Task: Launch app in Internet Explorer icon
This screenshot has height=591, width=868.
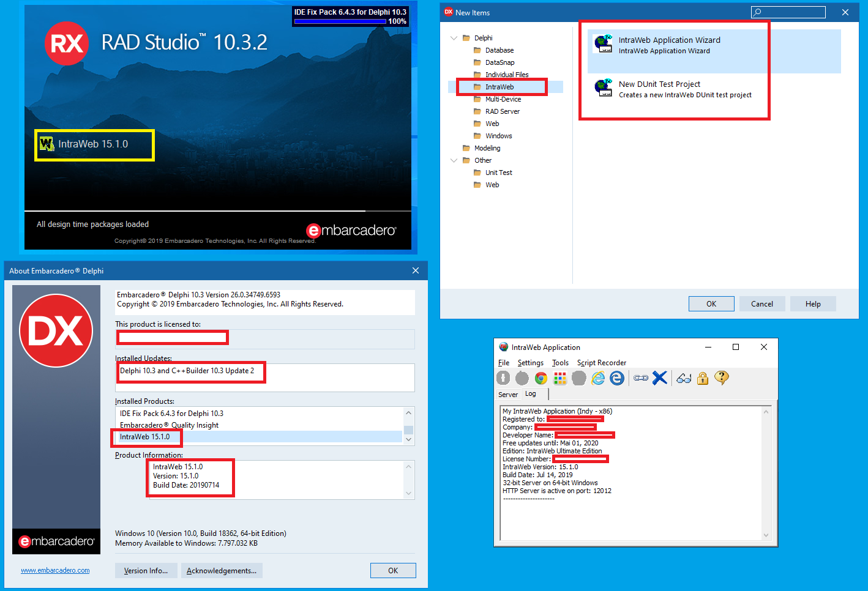Action: pyautogui.click(x=598, y=378)
